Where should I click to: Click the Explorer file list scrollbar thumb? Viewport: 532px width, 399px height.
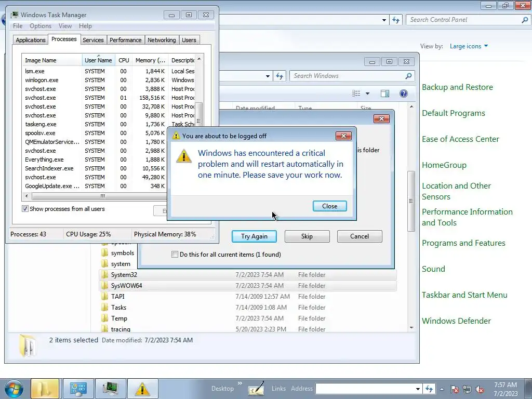[411, 201]
